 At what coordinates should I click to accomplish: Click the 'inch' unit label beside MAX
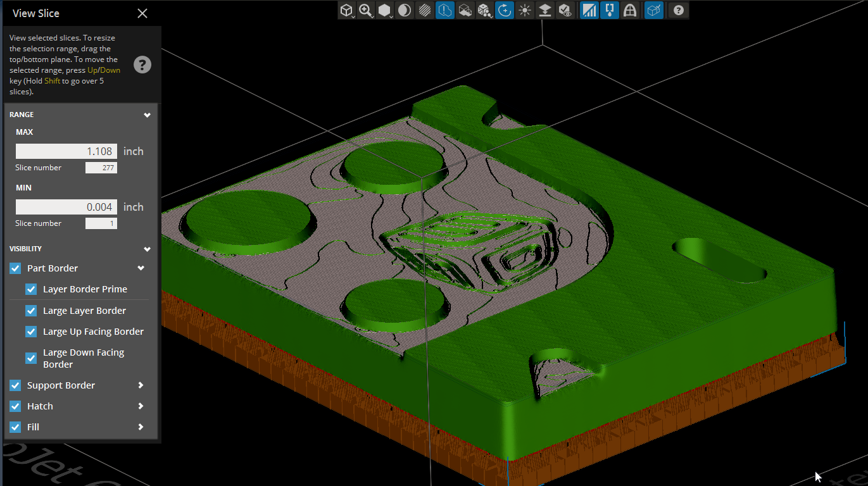[x=134, y=151]
